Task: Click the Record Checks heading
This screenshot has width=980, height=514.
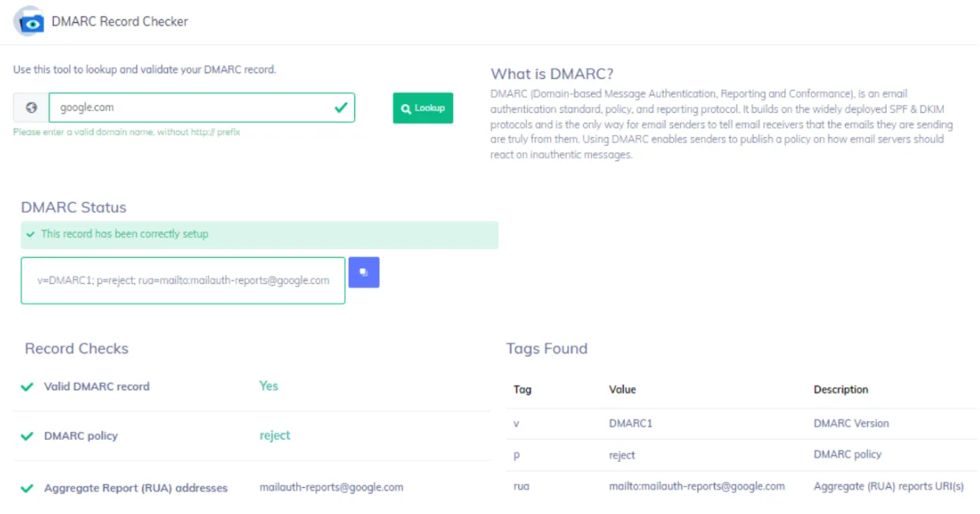Action: pyautogui.click(x=77, y=348)
